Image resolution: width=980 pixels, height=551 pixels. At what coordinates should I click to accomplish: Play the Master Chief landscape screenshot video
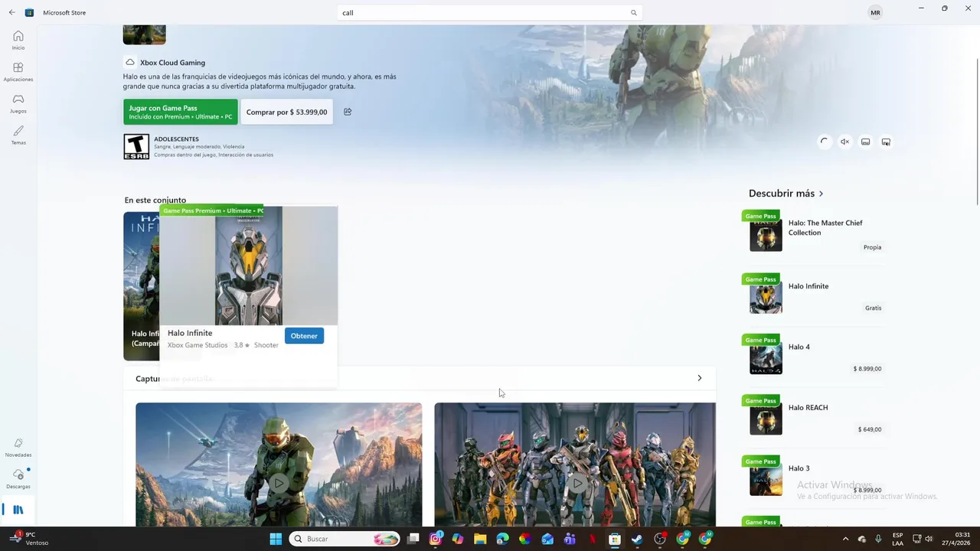pyautogui.click(x=279, y=483)
